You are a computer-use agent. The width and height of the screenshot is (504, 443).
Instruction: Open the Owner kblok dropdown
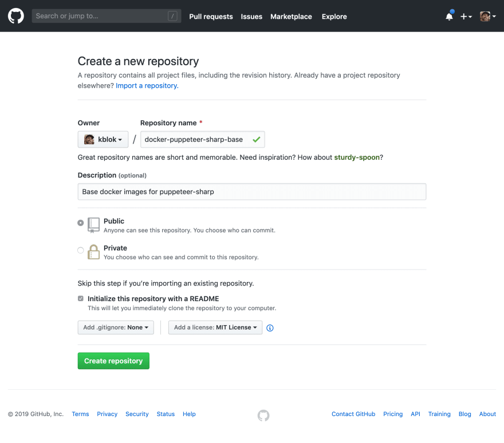pyautogui.click(x=103, y=140)
